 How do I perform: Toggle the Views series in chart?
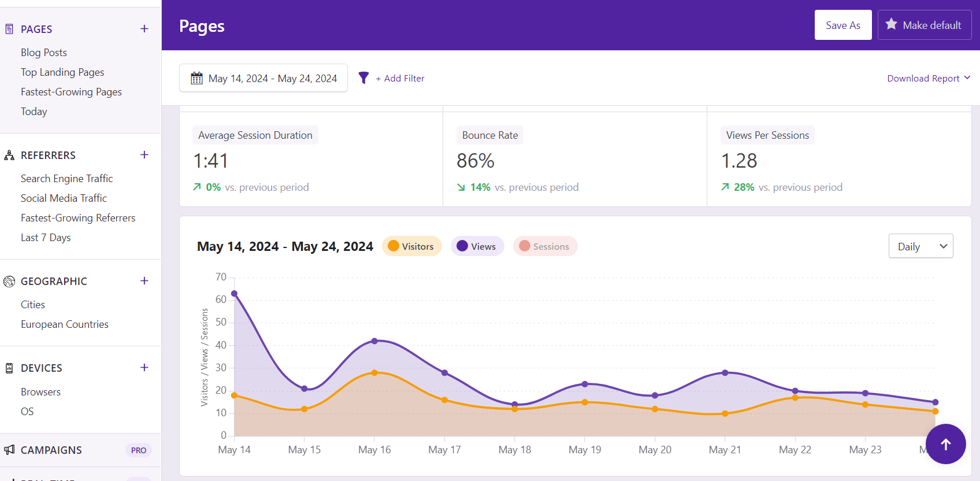477,246
